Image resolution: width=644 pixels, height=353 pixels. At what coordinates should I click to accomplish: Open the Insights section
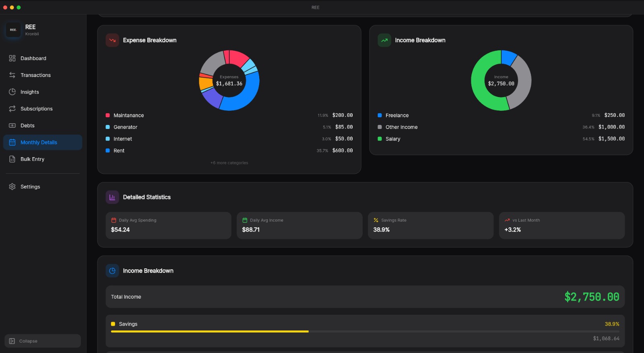43,92
